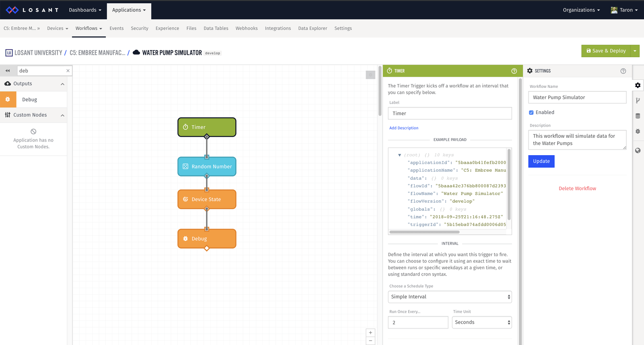644x345 pixels.
Task: Go to Experience tab
Action: (167, 28)
